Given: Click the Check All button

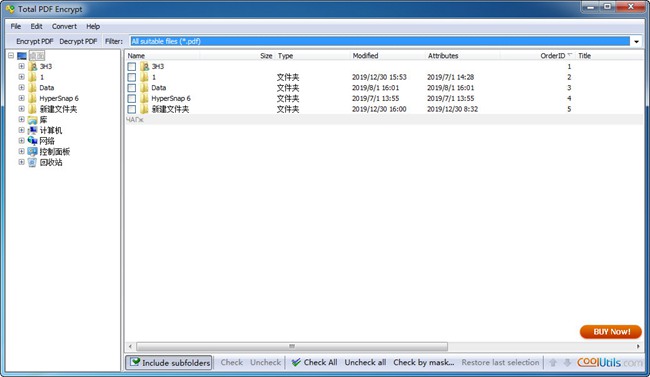Looking at the screenshot, I should [x=315, y=362].
